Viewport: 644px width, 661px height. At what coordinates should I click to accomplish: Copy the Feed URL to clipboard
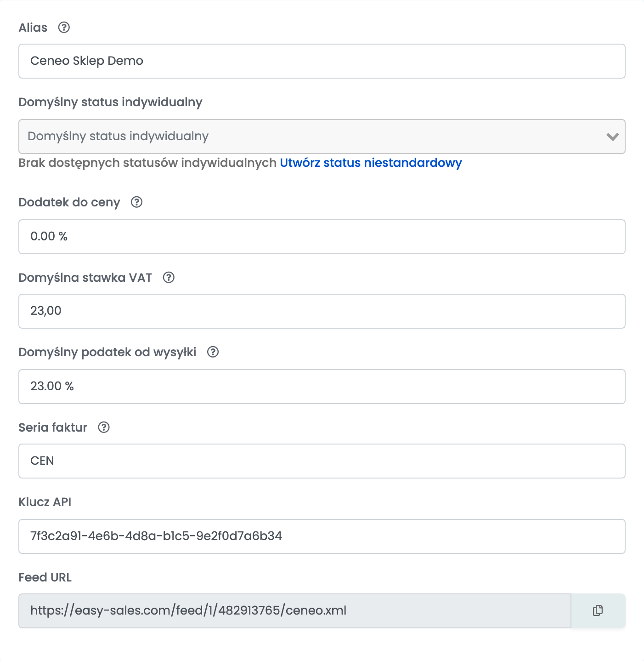(598, 610)
